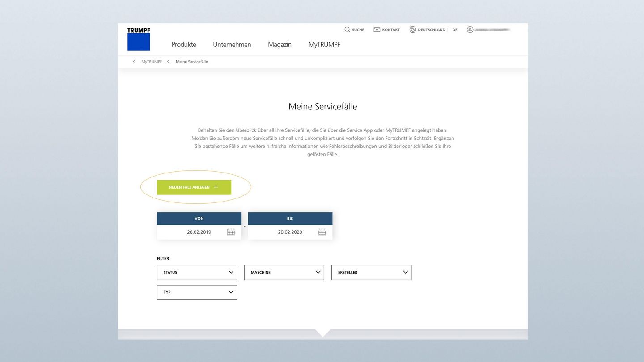The width and height of the screenshot is (644, 362).
Task: Click the search magnifier icon
Action: click(347, 29)
